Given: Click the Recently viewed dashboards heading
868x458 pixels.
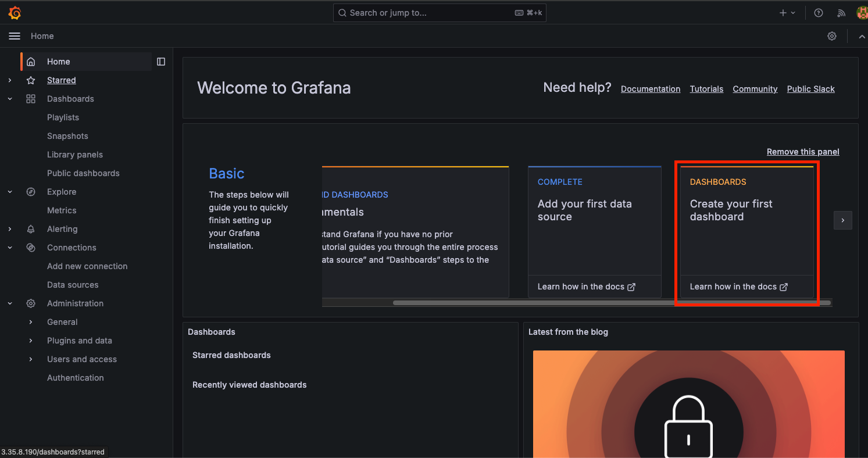Looking at the screenshot, I should pyautogui.click(x=249, y=385).
